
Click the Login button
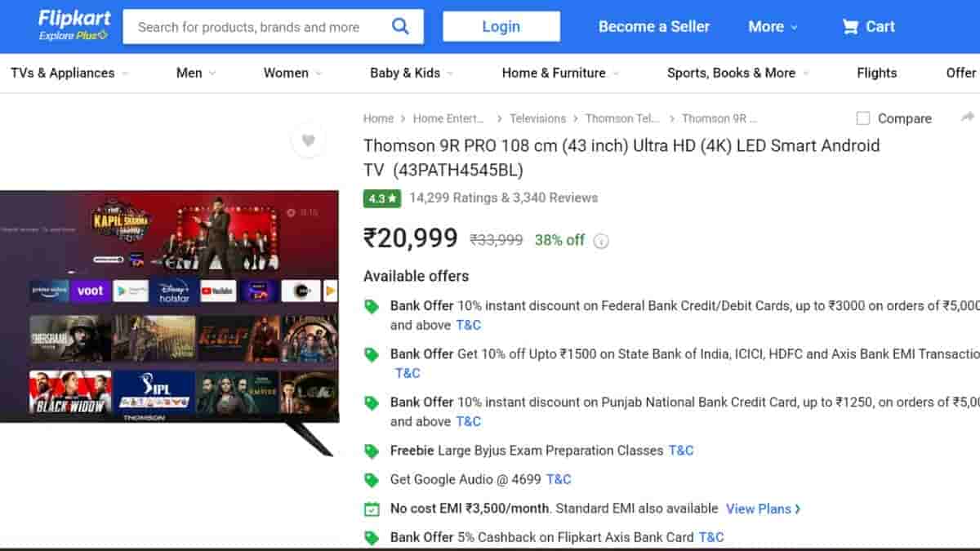[501, 26]
